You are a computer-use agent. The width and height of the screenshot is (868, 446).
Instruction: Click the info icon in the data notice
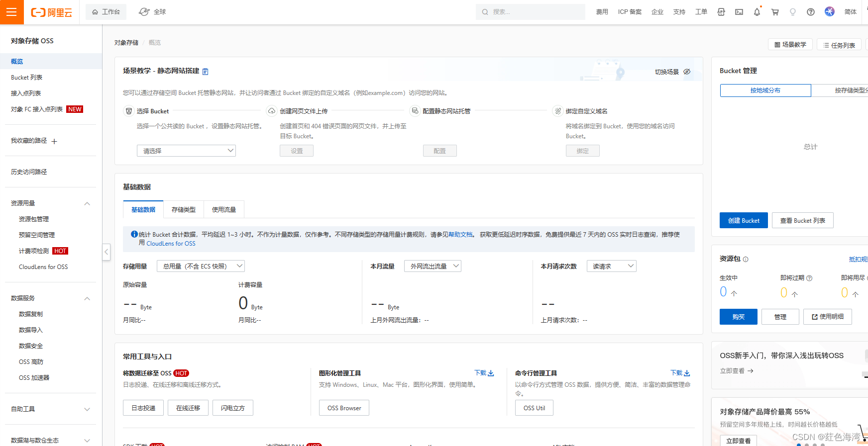pos(134,234)
